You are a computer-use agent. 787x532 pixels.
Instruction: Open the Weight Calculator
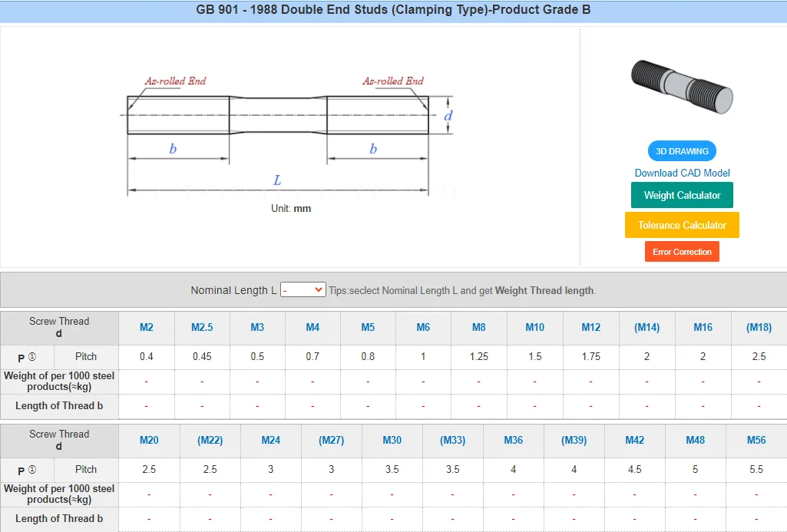coord(681,195)
